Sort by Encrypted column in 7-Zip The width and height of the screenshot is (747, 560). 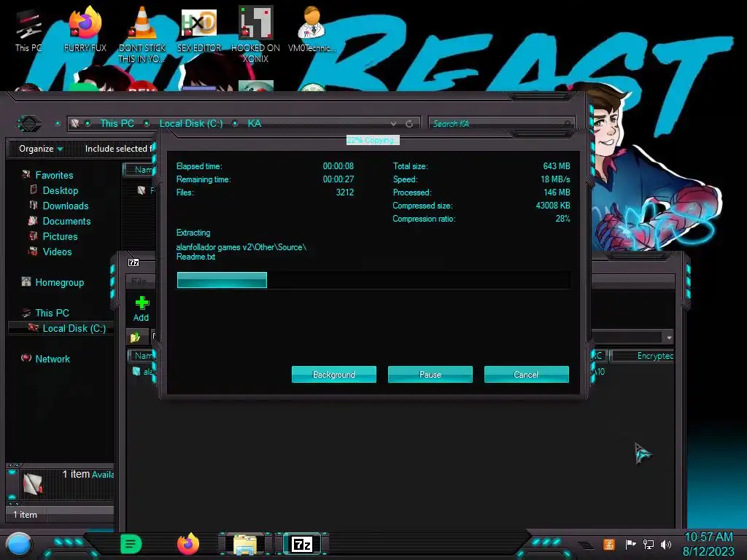tap(643, 356)
